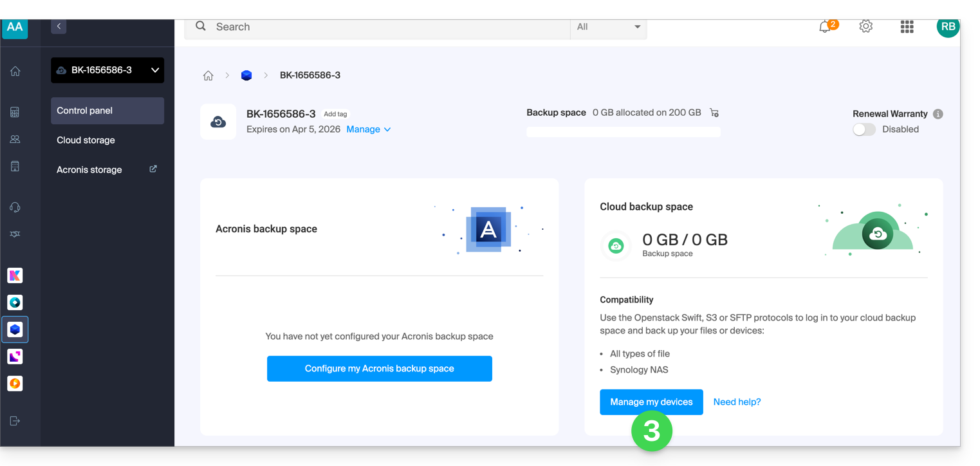Click the Renewal Warranty info icon
This screenshot has width=980, height=466.
938,114
